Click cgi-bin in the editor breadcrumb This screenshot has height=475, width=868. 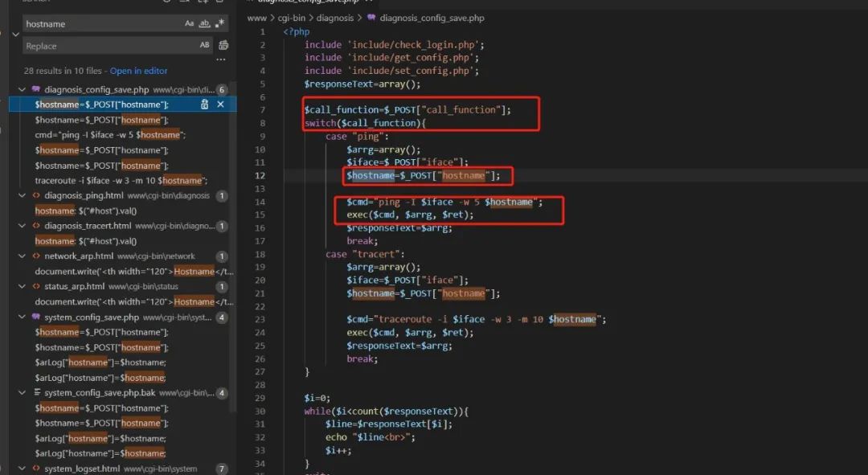291,18
